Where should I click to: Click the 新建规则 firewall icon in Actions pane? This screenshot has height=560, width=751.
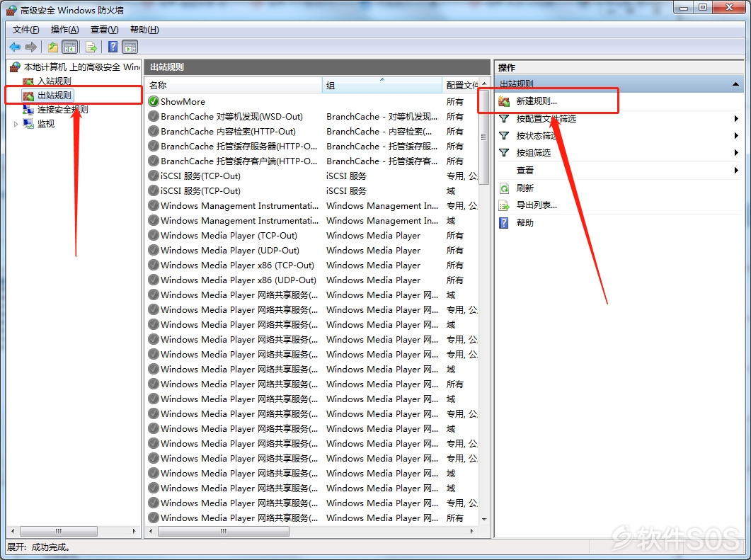pos(504,101)
